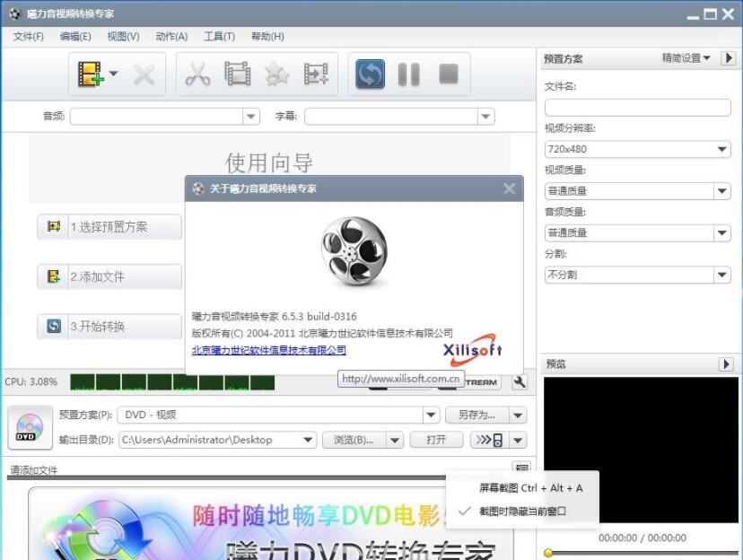743x560 pixels.
Task: Click the 6.5.3 build-0316 version text
Action: [x=319, y=316]
